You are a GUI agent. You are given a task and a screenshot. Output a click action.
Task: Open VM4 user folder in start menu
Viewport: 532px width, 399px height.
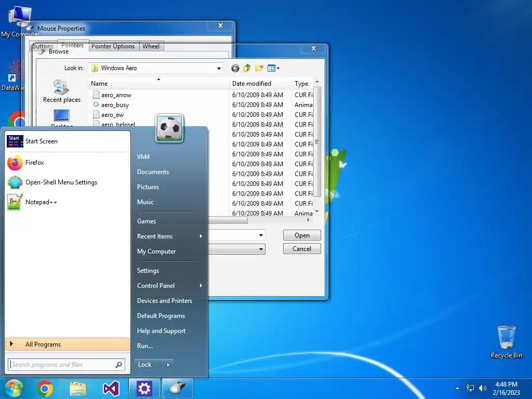point(170,157)
